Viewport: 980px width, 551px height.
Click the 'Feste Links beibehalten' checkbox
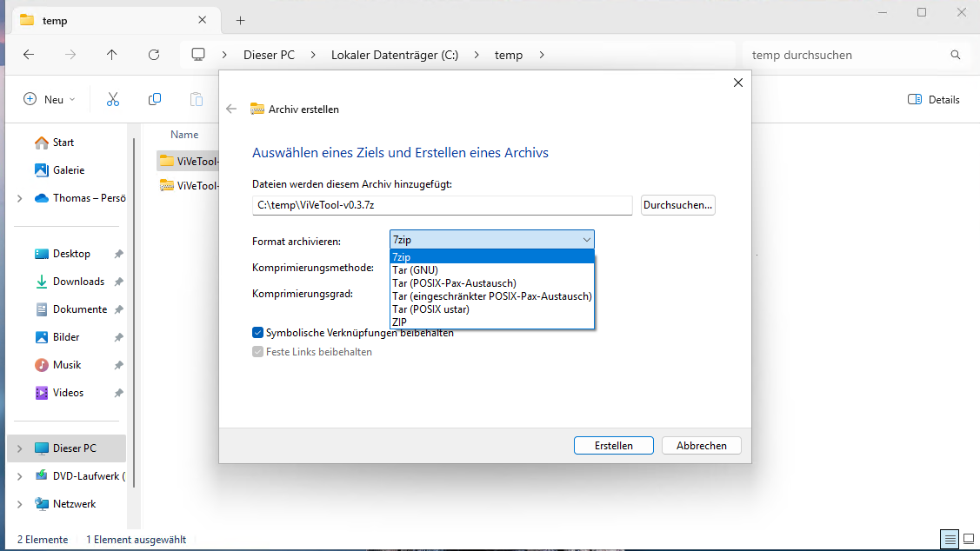click(257, 351)
